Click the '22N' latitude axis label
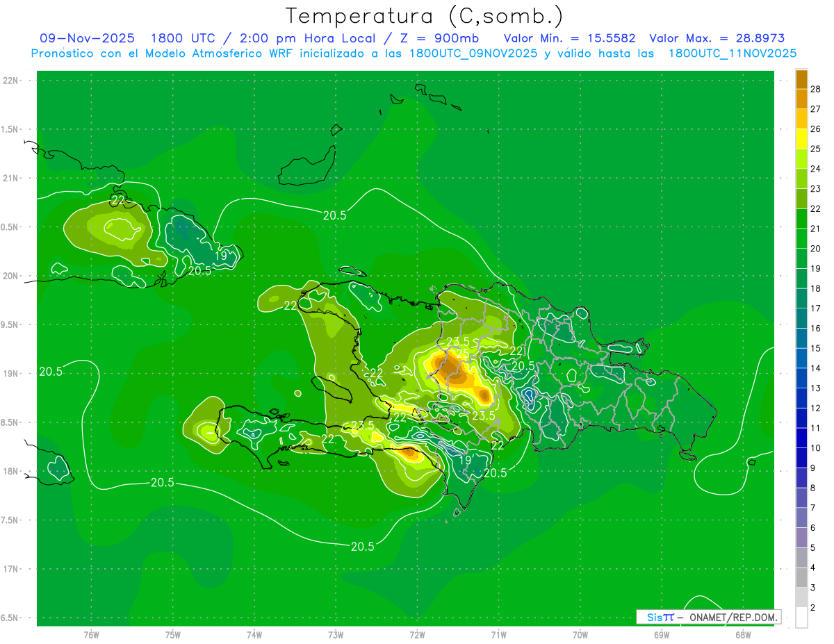 [10, 81]
